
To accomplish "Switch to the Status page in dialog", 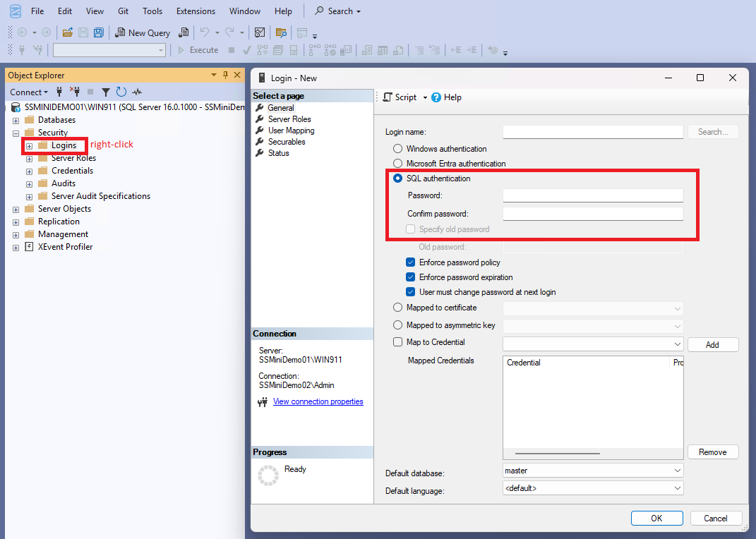I will (x=279, y=153).
